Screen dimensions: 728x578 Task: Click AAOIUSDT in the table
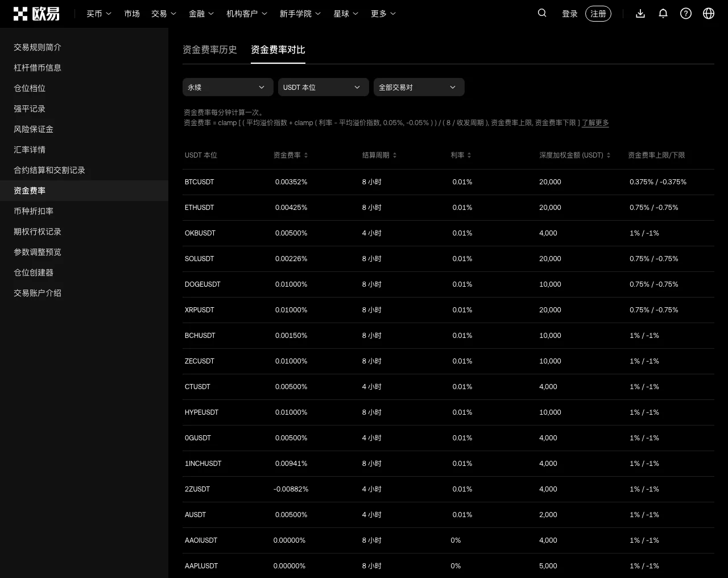point(201,540)
